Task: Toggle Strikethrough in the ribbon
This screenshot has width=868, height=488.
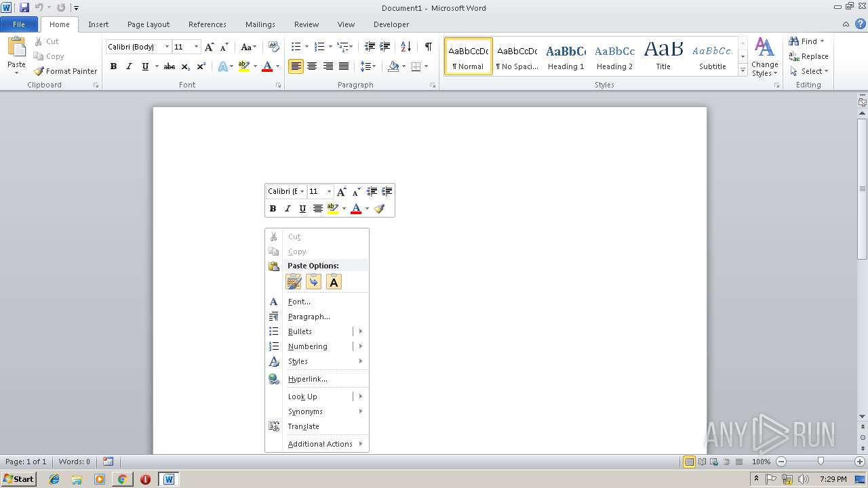Action: click(170, 66)
